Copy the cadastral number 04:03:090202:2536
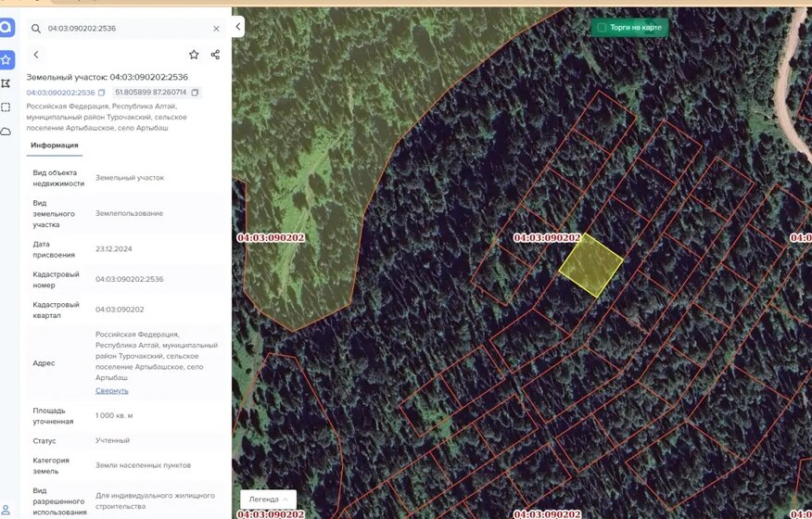This screenshot has height=519, width=812. 102,93
